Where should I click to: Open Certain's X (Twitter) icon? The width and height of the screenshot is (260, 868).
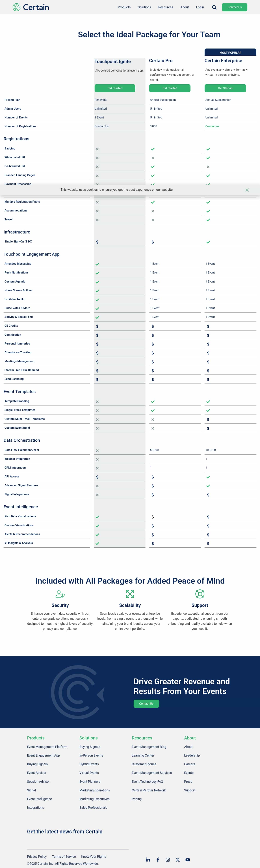pos(178,860)
